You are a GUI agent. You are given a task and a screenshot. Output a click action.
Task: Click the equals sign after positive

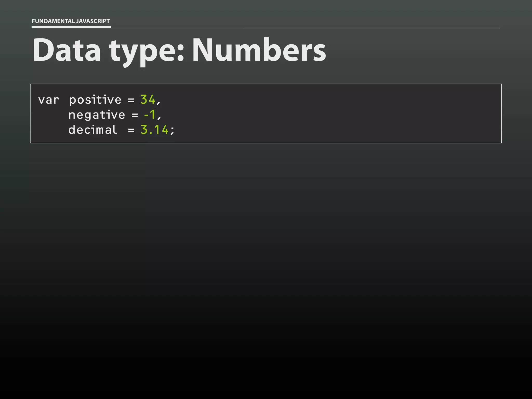131,100
